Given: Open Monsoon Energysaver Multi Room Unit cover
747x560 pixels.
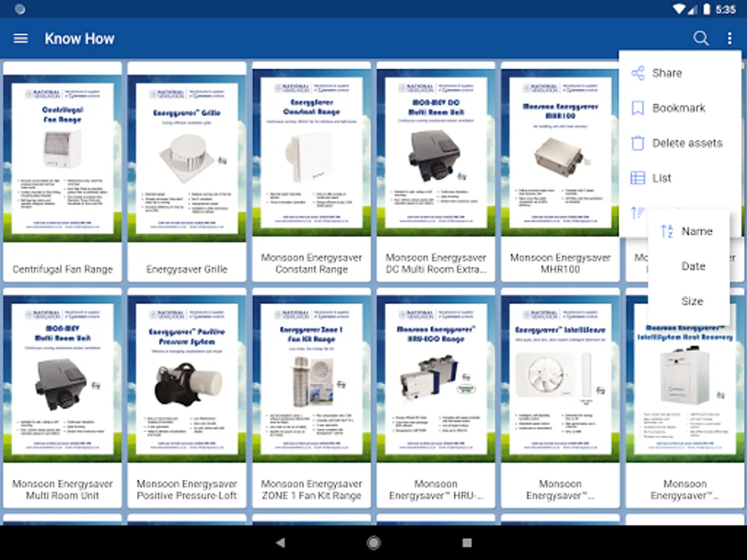Looking at the screenshot, I should 62,379.
